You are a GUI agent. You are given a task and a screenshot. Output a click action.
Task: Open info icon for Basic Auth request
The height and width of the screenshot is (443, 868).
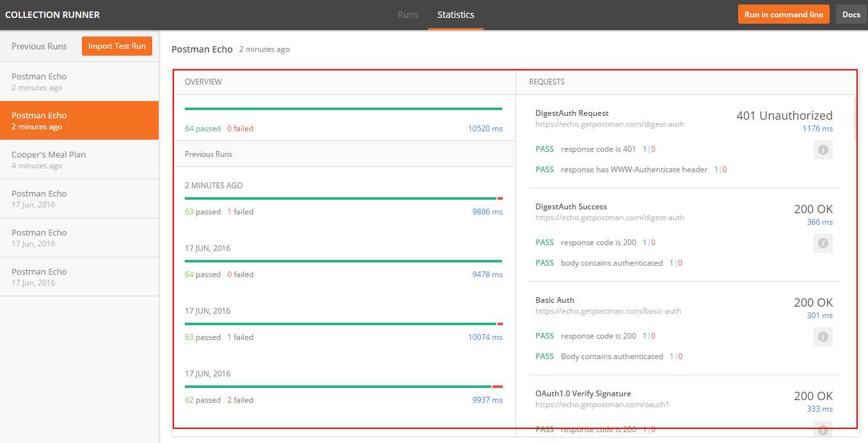pos(823,337)
